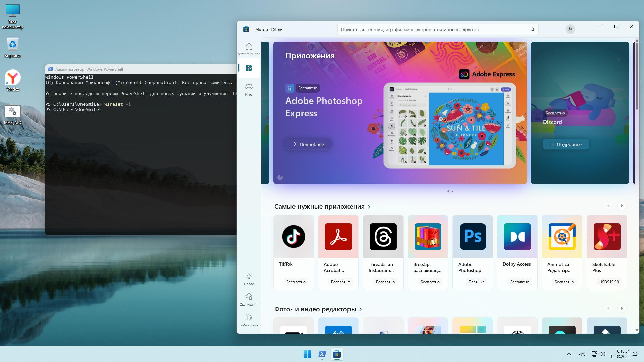Open the Downloads (Скачивания) icon
Image resolution: width=644 pixels, height=362 pixels.
pyautogui.click(x=249, y=299)
